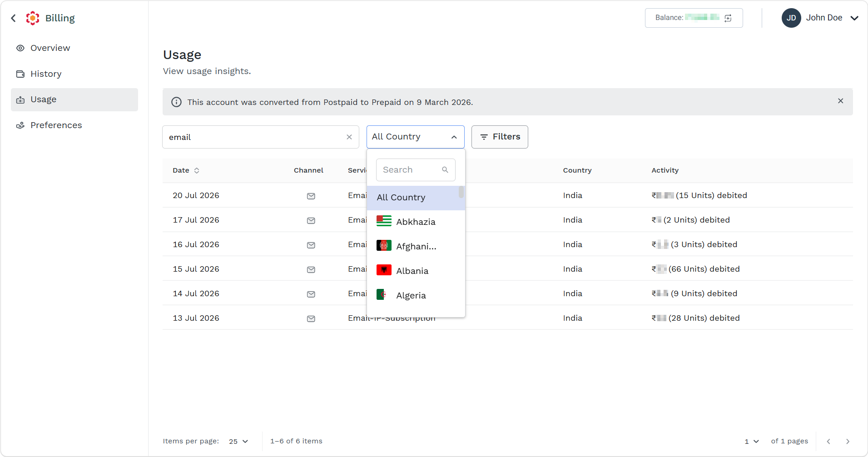The width and height of the screenshot is (868, 457).
Task: Click the Balance box
Action: [694, 18]
